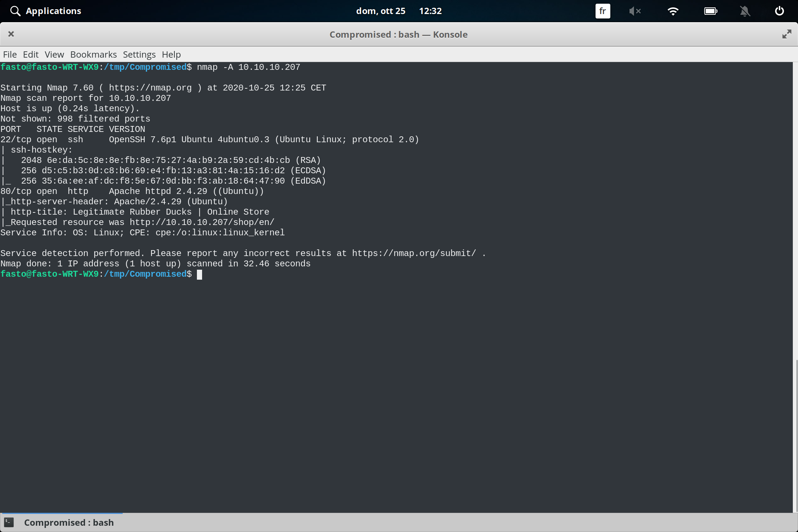798x532 pixels.
Task: Click the terminal icon on the Compromised tab
Action: (x=9, y=522)
